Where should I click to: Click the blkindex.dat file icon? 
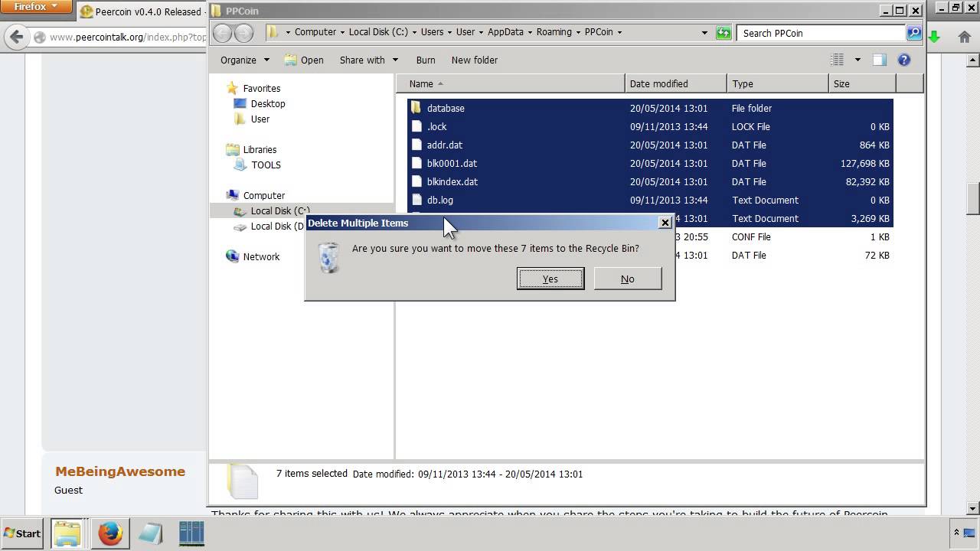(x=416, y=181)
